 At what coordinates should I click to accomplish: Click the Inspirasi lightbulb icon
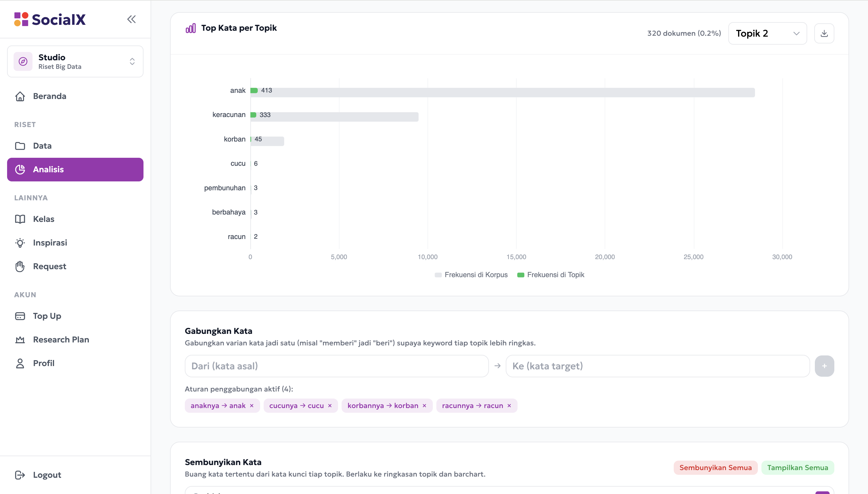20,243
